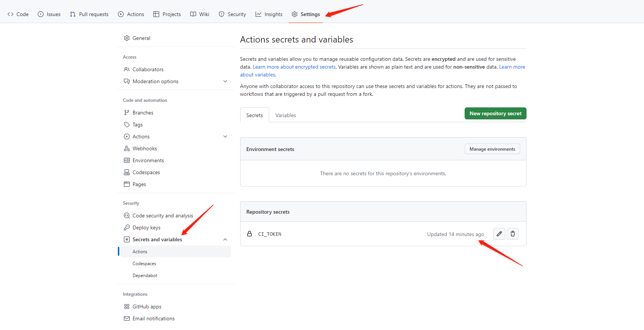The image size is (644, 330).
Task: Click 'There are no secrets' message text
Action: tap(383, 173)
